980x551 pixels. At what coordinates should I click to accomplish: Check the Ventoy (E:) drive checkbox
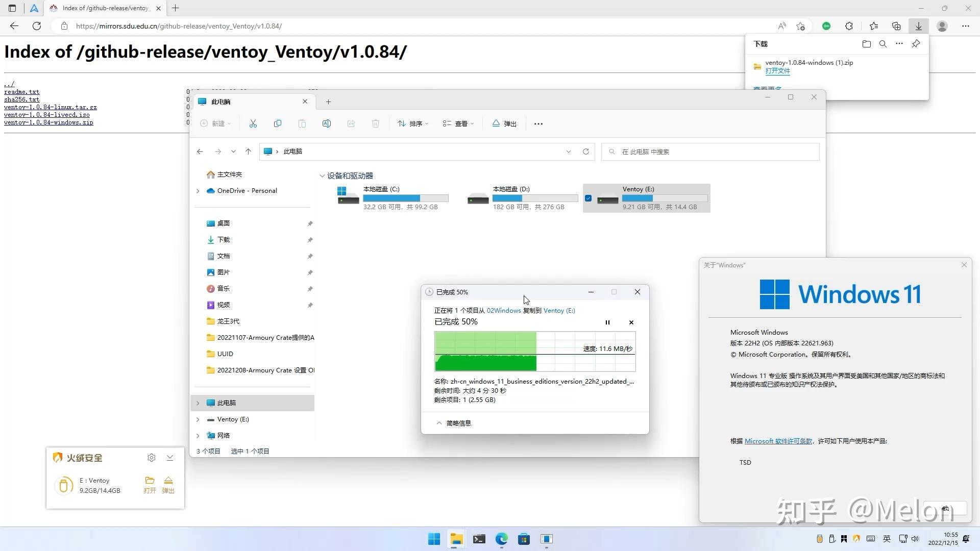pyautogui.click(x=589, y=198)
